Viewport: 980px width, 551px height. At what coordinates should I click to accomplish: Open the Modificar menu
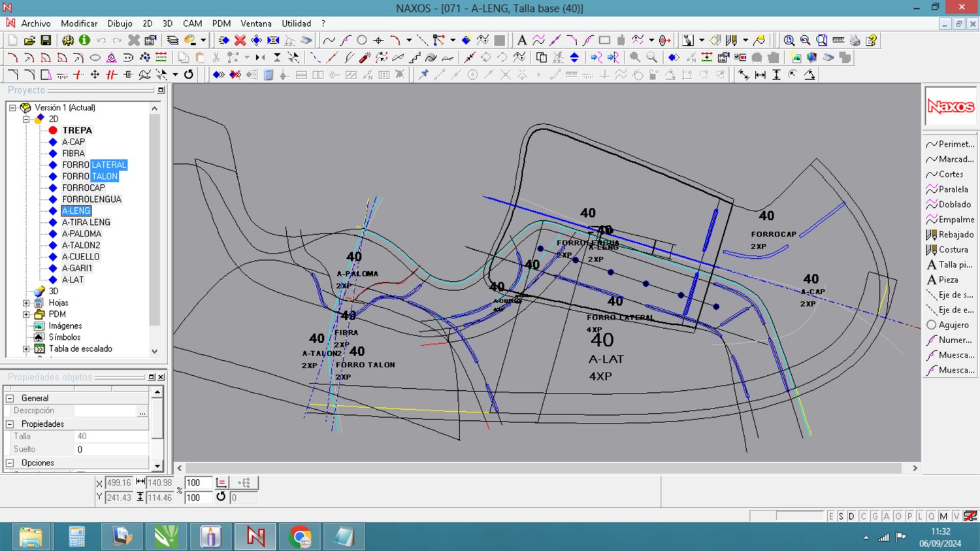point(79,24)
